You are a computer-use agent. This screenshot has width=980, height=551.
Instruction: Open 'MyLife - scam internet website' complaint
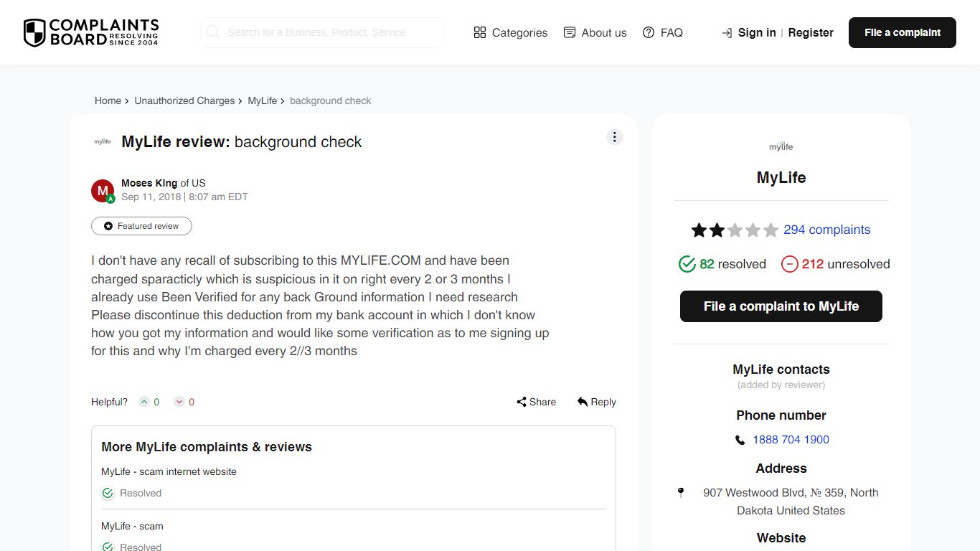(169, 471)
